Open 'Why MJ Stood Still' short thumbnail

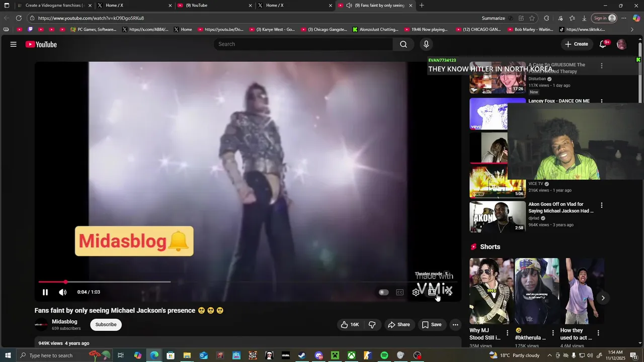click(x=492, y=291)
